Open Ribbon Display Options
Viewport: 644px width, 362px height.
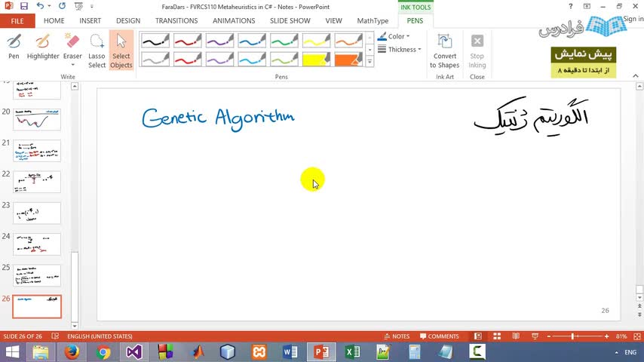click(x=587, y=6)
